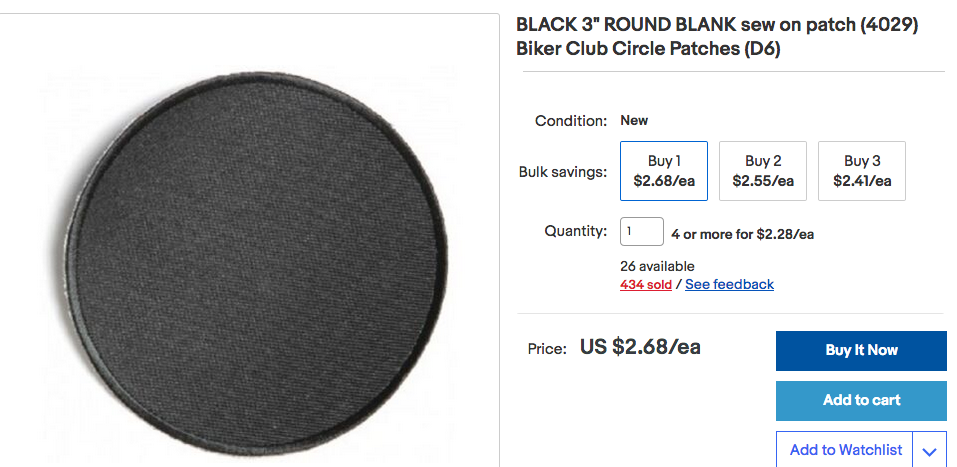
Task: Click the 'New' condition value
Action: pyautogui.click(x=634, y=120)
